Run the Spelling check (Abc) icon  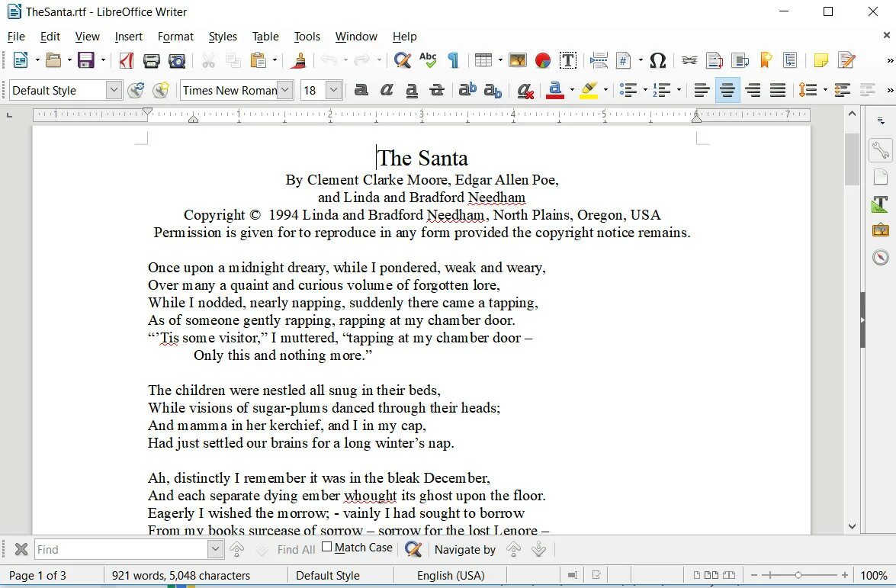[428, 60]
